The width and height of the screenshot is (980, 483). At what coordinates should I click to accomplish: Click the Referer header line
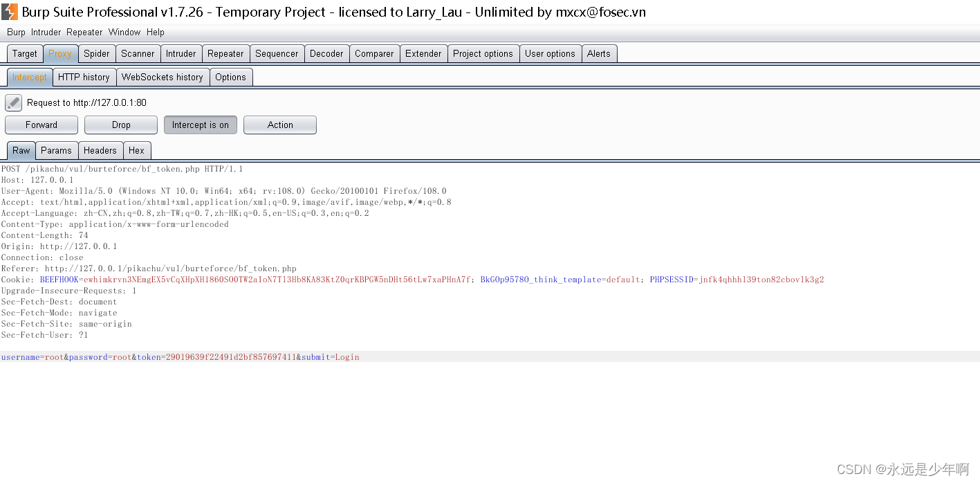point(149,268)
